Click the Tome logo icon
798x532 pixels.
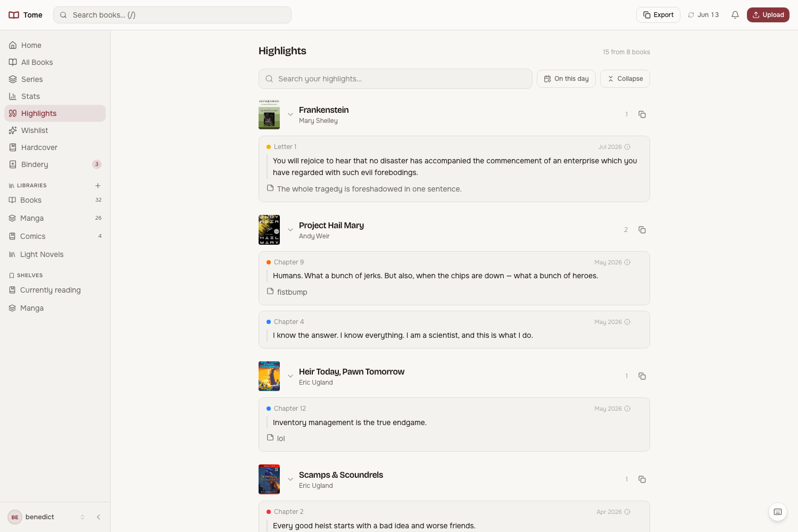point(14,15)
